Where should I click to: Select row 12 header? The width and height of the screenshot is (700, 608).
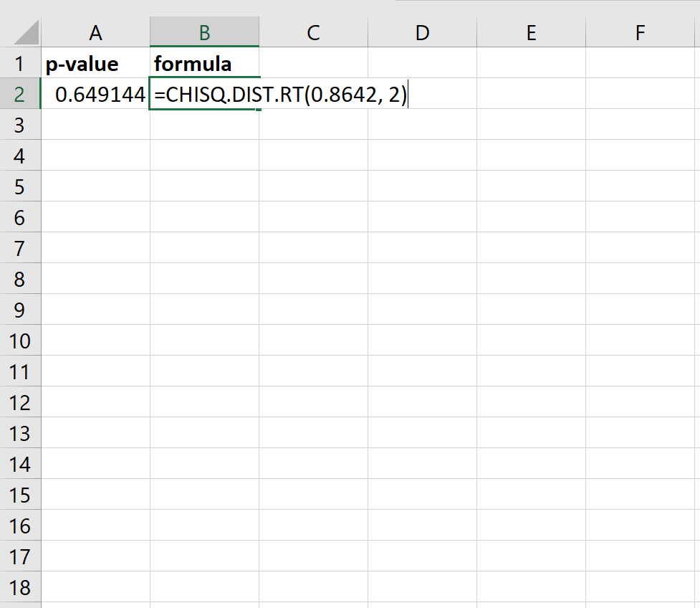click(20, 402)
